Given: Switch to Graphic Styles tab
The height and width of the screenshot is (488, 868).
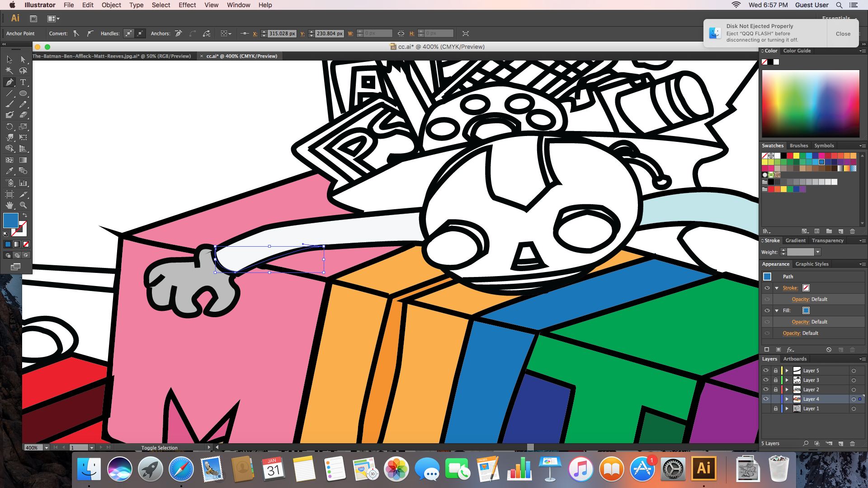Looking at the screenshot, I should [x=812, y=264].
